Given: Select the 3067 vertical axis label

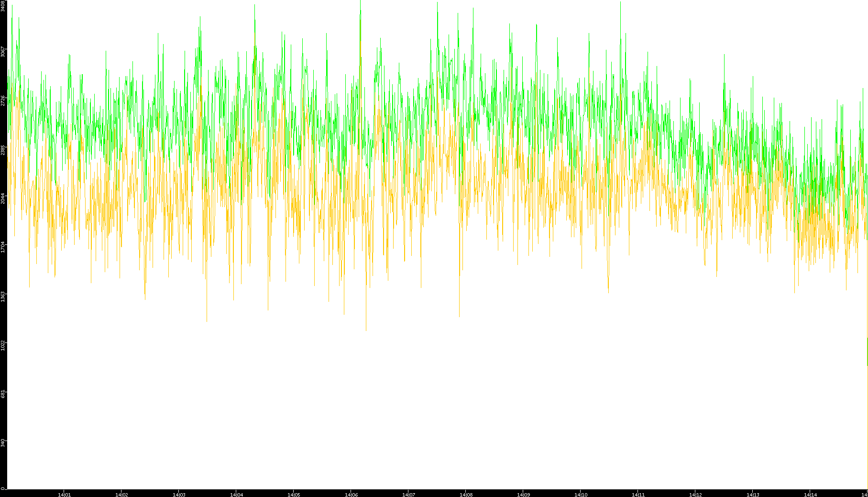Looking at the screenshot, I should pos(3,52).
